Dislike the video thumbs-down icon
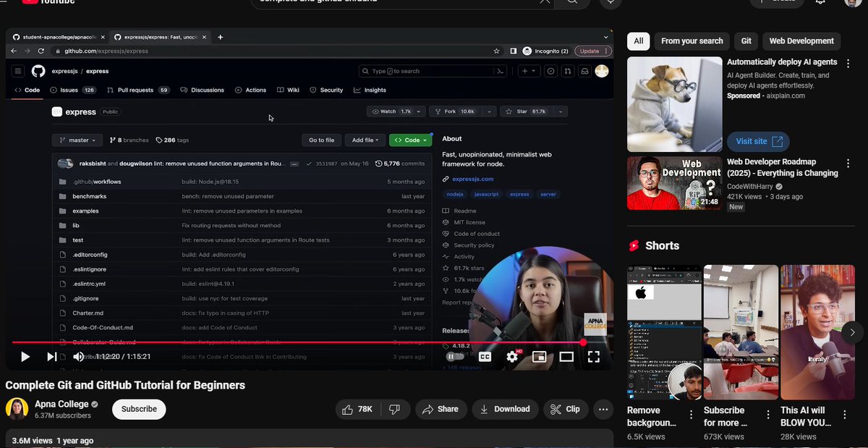The image size is (868, 448). coord(394,409)
